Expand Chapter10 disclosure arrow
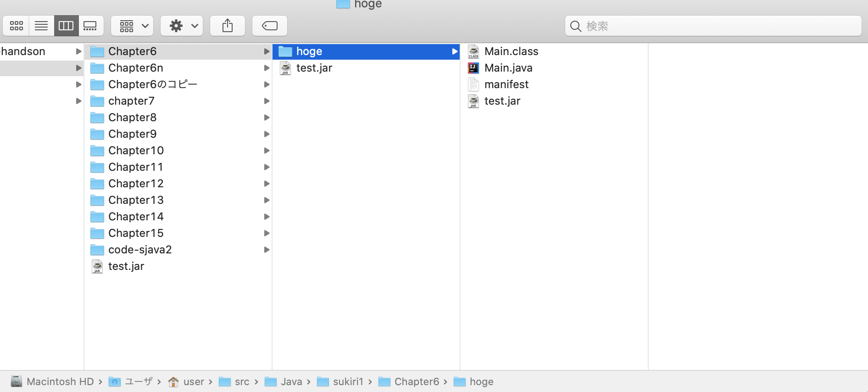 pyautogui.click(x=267, y=151)
